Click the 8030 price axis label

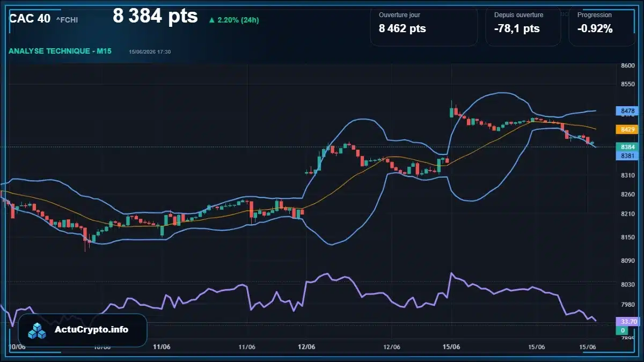[627, 285]
